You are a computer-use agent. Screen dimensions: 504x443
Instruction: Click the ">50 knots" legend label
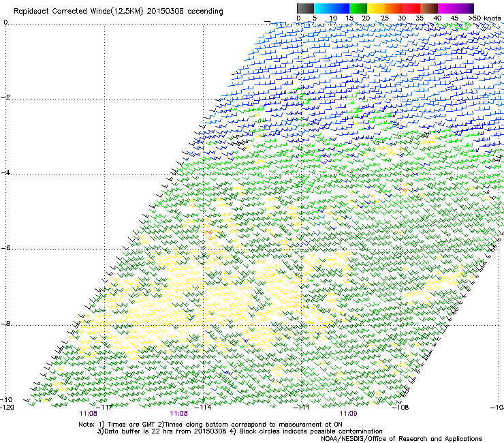pyautogui.click(x=484, y=18)
